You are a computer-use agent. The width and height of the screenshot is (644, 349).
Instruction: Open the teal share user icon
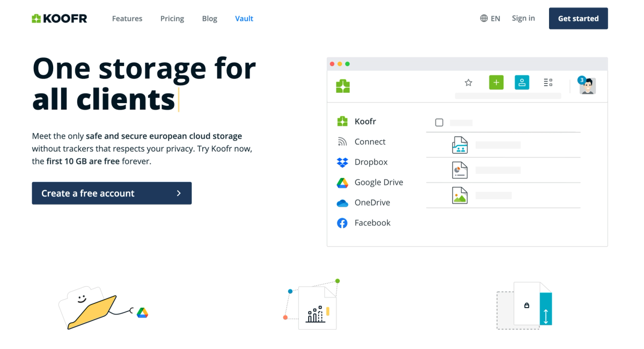(522, 82)
